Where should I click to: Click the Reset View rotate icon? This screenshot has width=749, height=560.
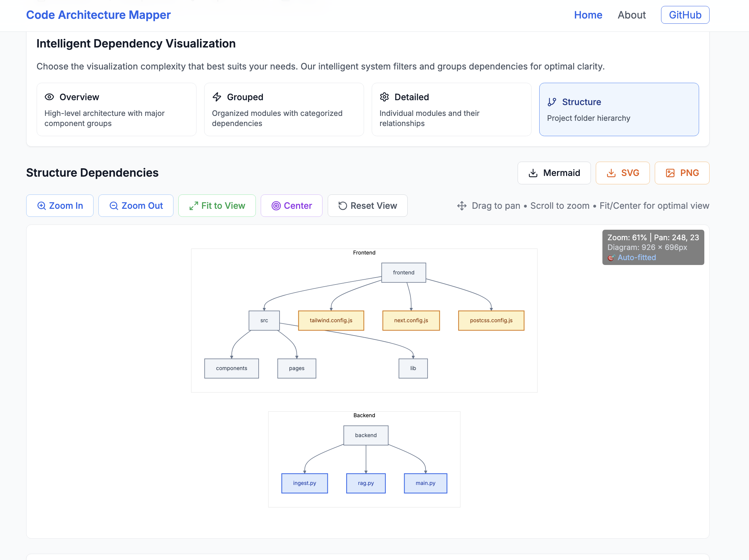(x=343, y=206)
